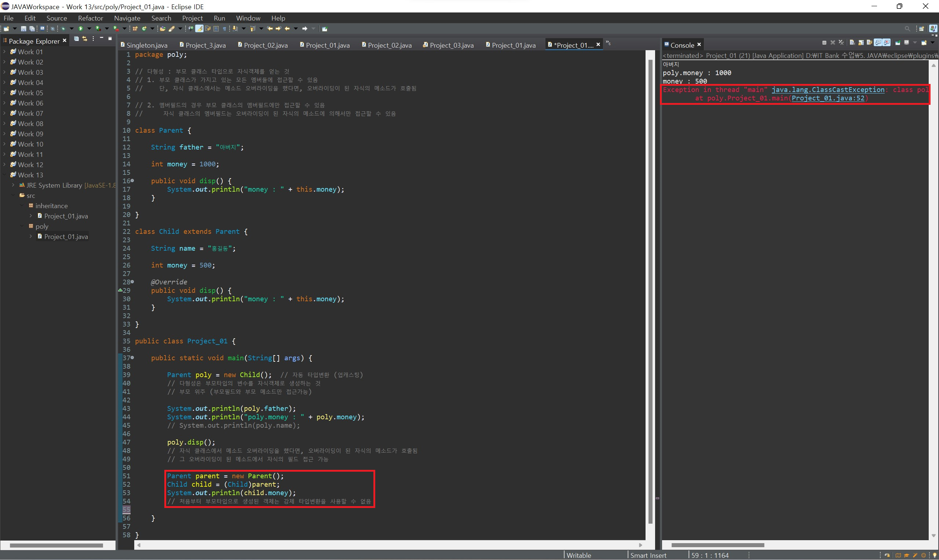Screen dimensions: 939x560
Task: Collapse the poly package in tree
Action: (x=22, y=226)
